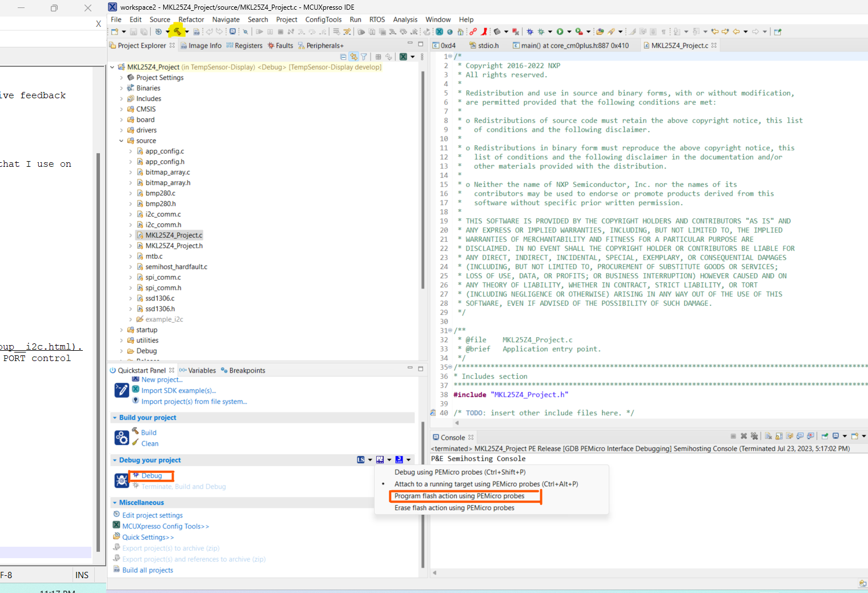The image size is (868, 593).
Task: Click the Build link in Quickstart Panel
Action: (148, 432)
